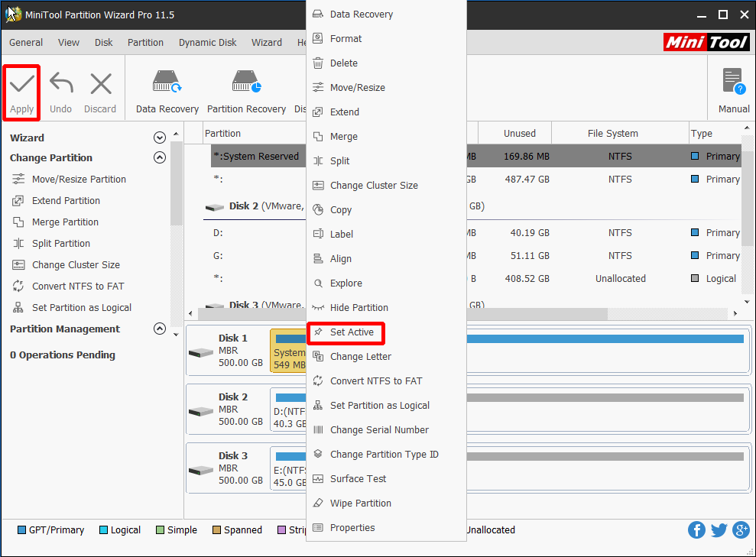Viewport: 756px width, 557px height.
Task: Click Set Partition as Logical in sidebar
Action: pyautogui.click(x=82, y=307)
